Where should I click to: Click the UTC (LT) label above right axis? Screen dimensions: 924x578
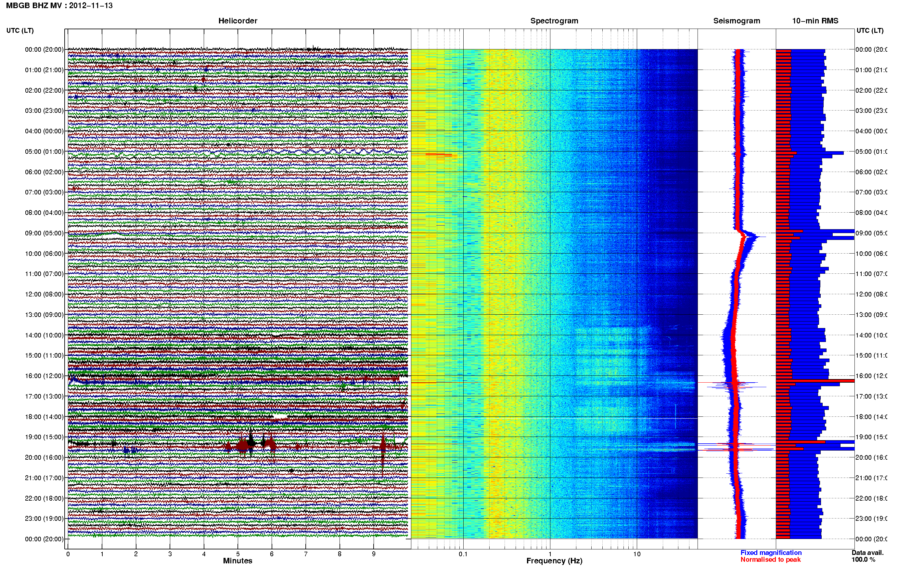click(x=870, y=31)
